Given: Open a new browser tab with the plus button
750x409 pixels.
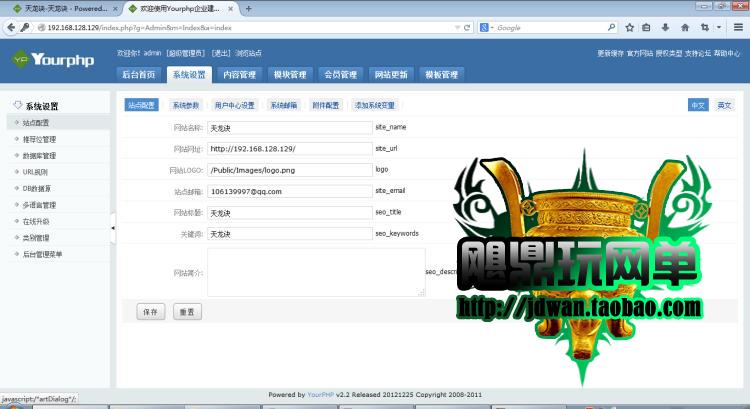Looking at the screenshot, I should click(x=248, y=8).
